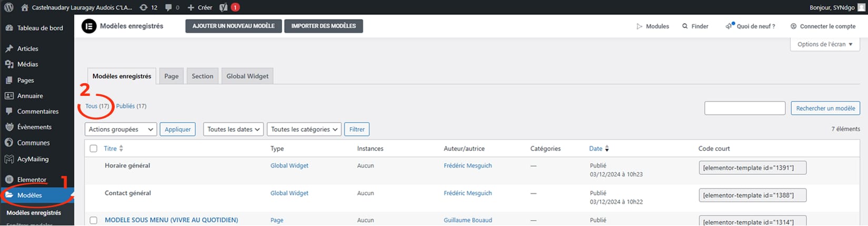The height and width of the screenshot is (226, 868).
Task: Filter by Tous (17) link
Action: pyautogui.click(x=97, y=106)
